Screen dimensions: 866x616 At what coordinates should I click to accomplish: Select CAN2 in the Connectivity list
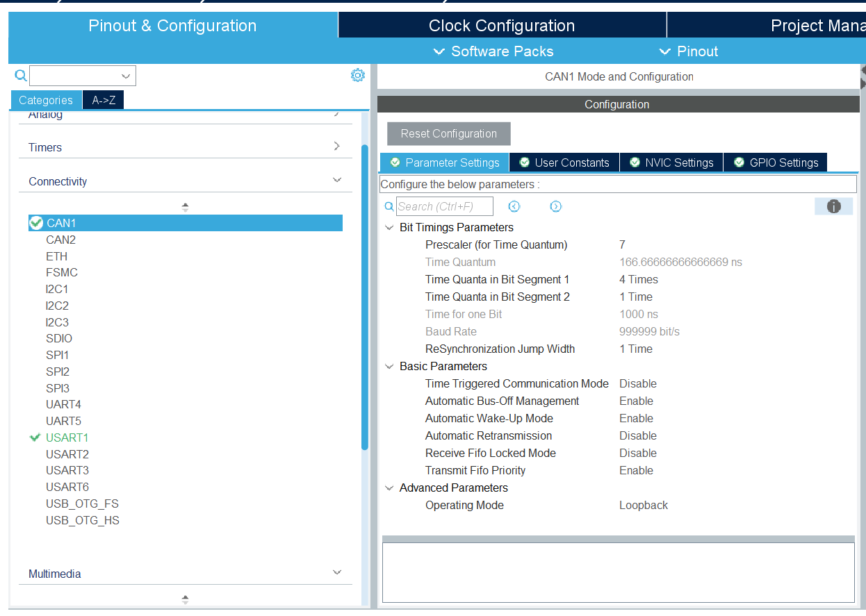pyautogui.click(x=61, y=240)
